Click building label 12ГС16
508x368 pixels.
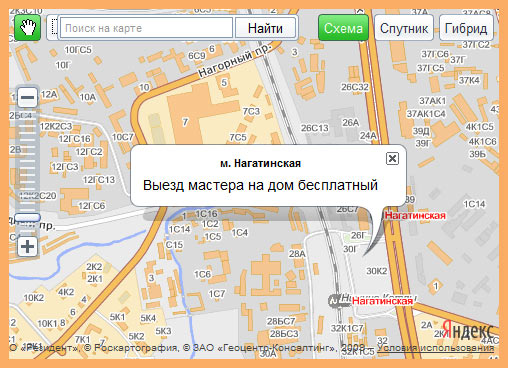coord(74,139)
